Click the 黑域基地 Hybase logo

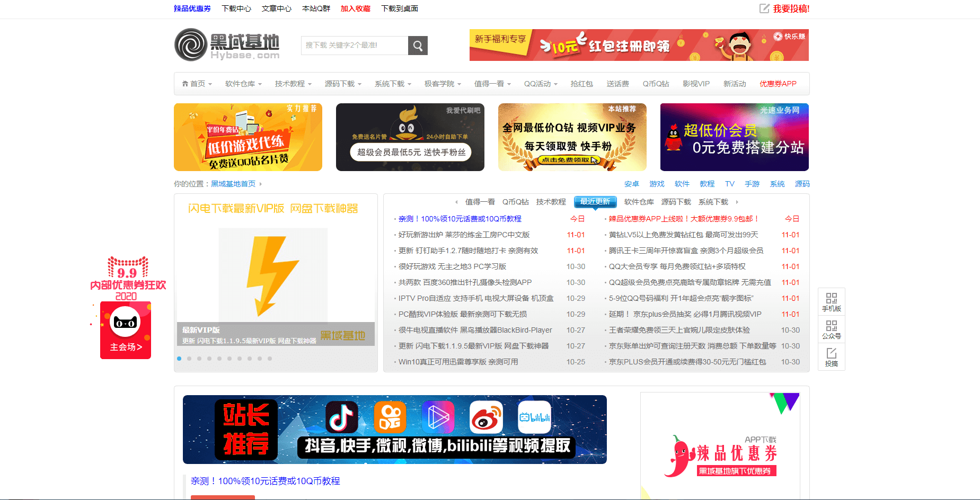pos(227,45)
